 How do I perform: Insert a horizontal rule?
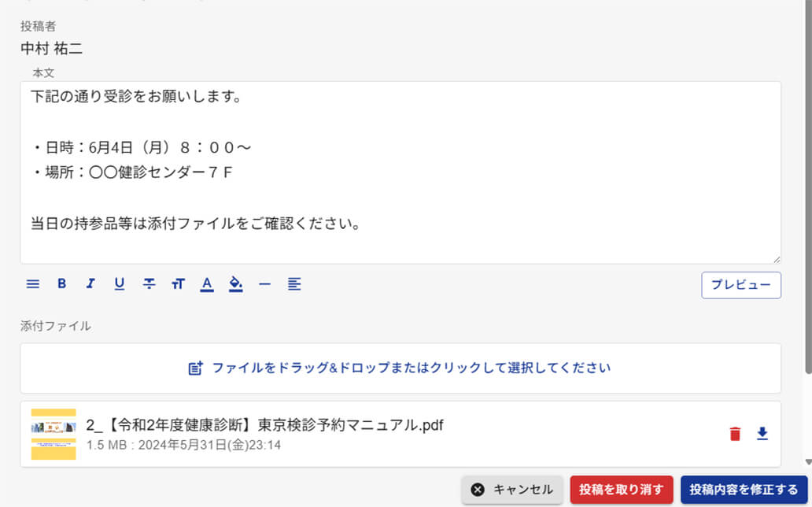pyautogui.click(x=264, y=284)
